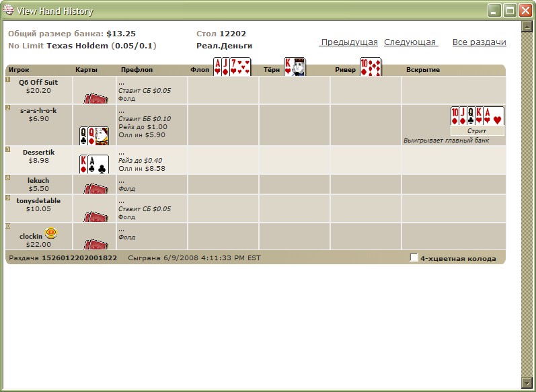Click the gold badge next to clockin
The width and height of the screenshot is (536, 392).
(51, 233)
